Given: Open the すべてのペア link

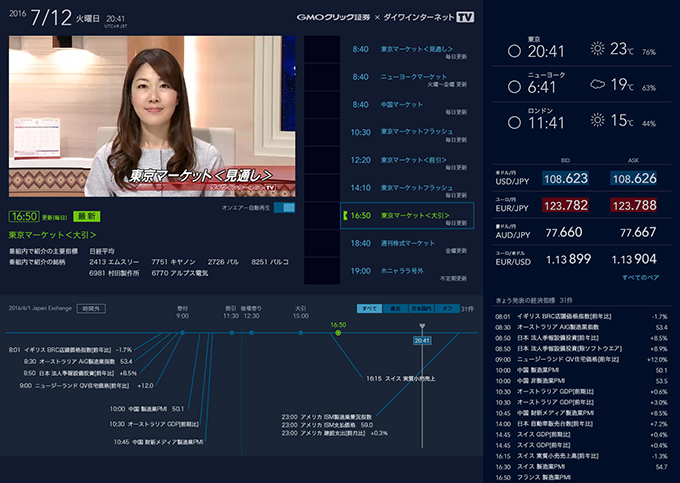Looking at the screenshot, I should 638,276.
